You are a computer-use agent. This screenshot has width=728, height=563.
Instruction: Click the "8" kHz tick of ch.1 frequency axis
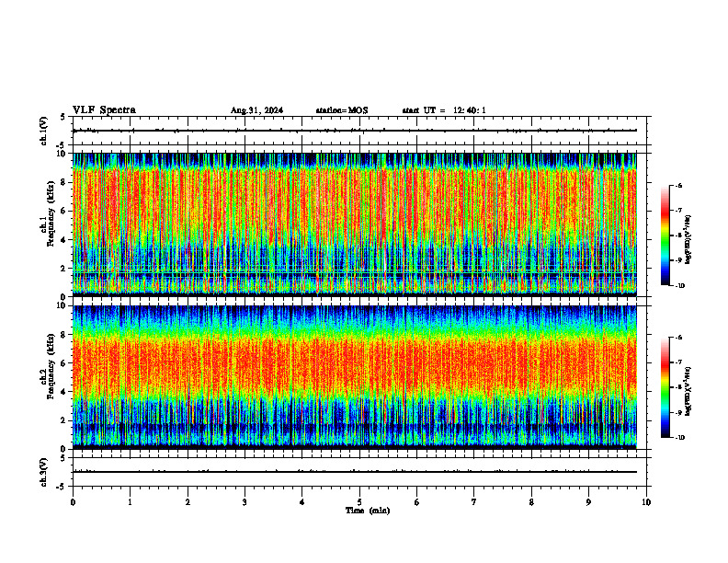tap(65, 182)
